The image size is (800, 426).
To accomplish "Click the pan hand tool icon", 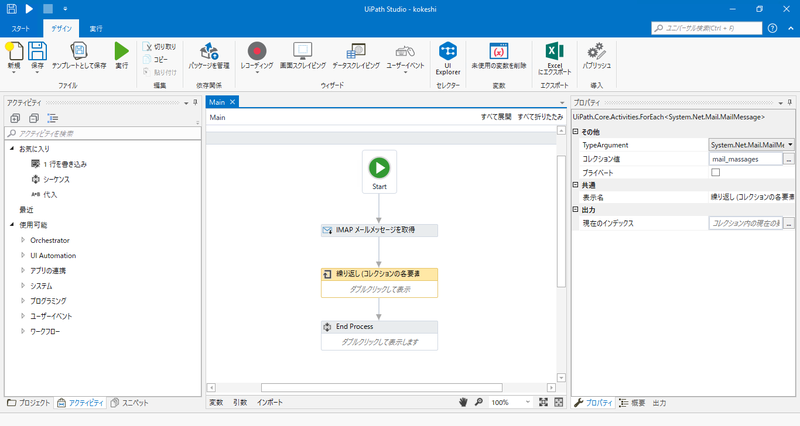I will (x=463, y=402).
